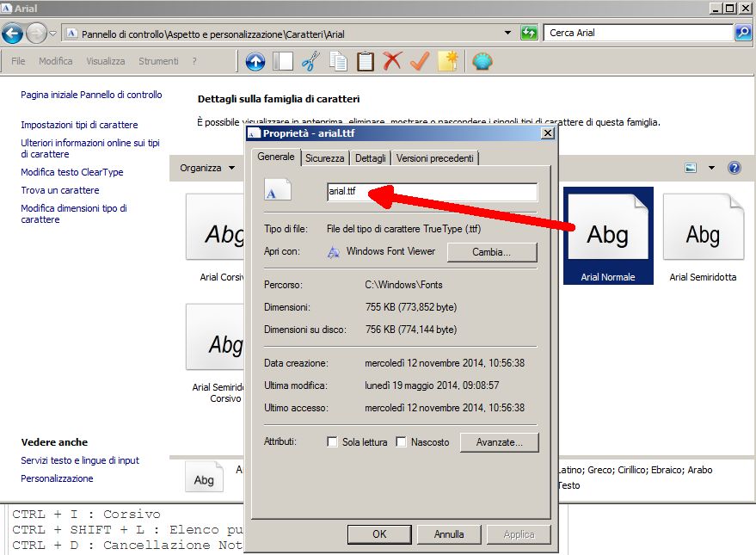Switch to the Versioni precedenti tab
Viewport: 756px width, 555px height.
pos(435,158)
